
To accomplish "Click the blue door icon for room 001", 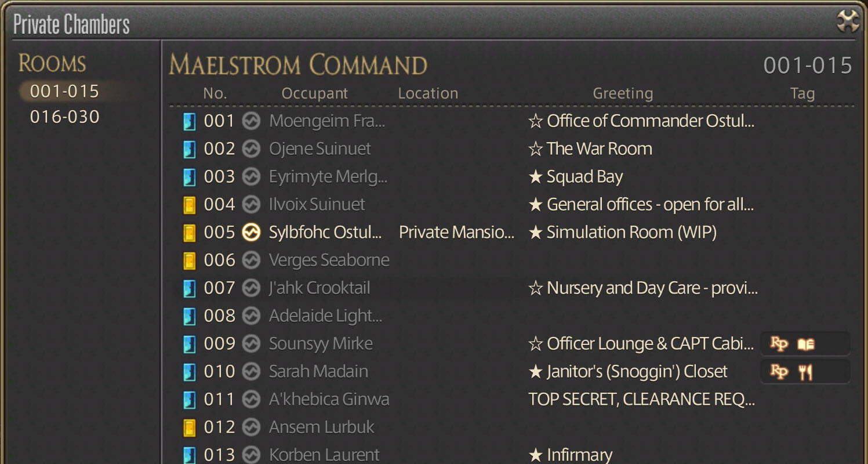I will pyautogui.click(x=190, y=121).
